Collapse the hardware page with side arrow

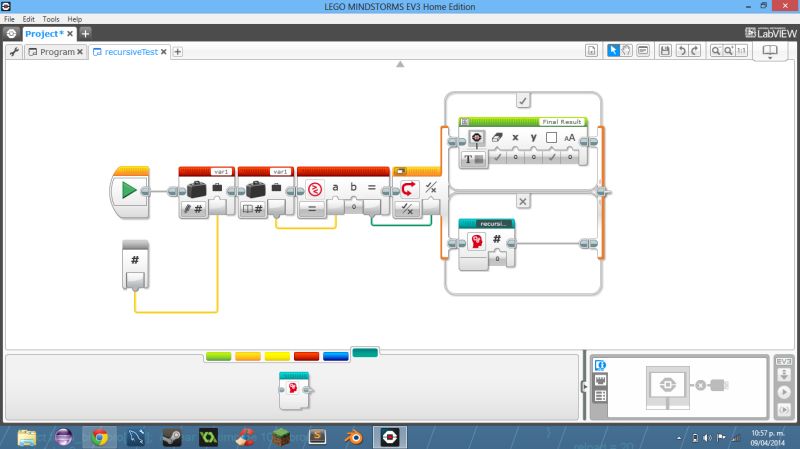[x=585, y=387]
